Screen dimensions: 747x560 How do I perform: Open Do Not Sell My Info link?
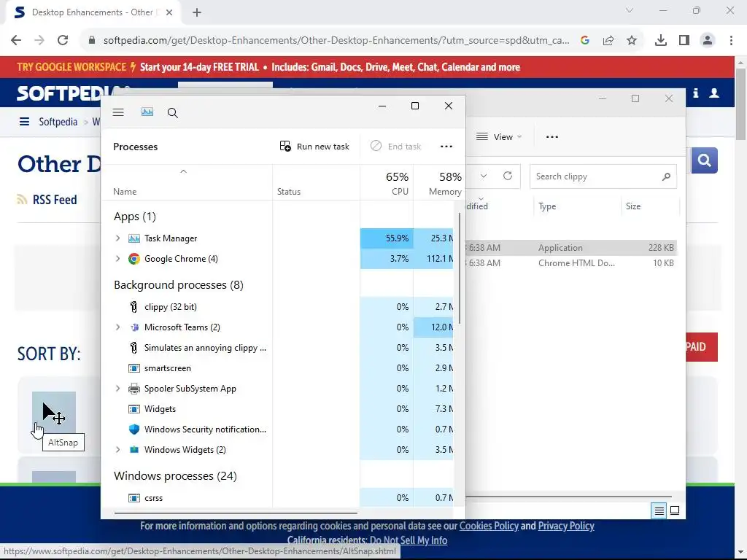pyautogui.click(x=409, y=540)
